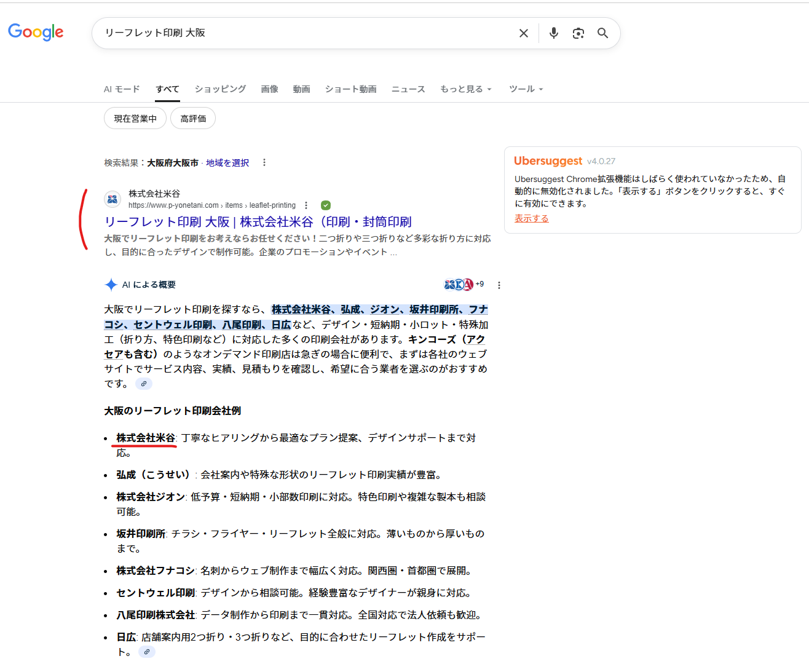The image size is (809, 672).
Task: Open AI overview three-dot menu
Action: pyautogui.click(x=499, y=285)
